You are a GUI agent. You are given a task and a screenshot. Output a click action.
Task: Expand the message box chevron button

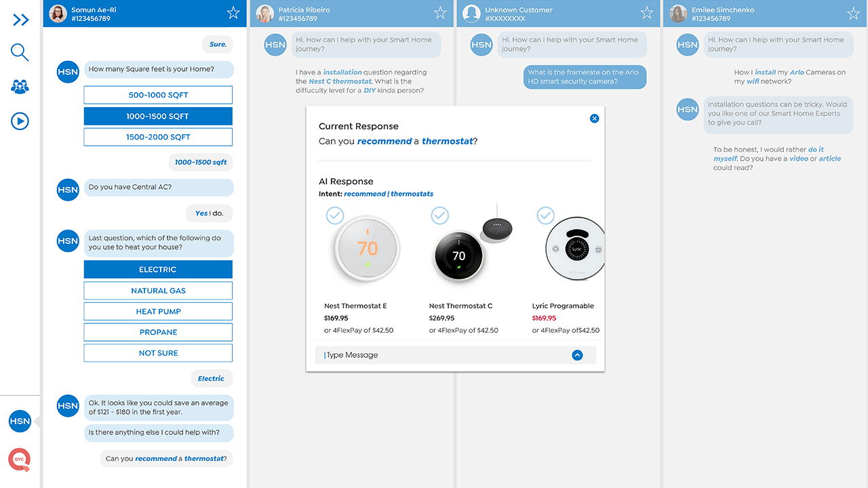577,355
